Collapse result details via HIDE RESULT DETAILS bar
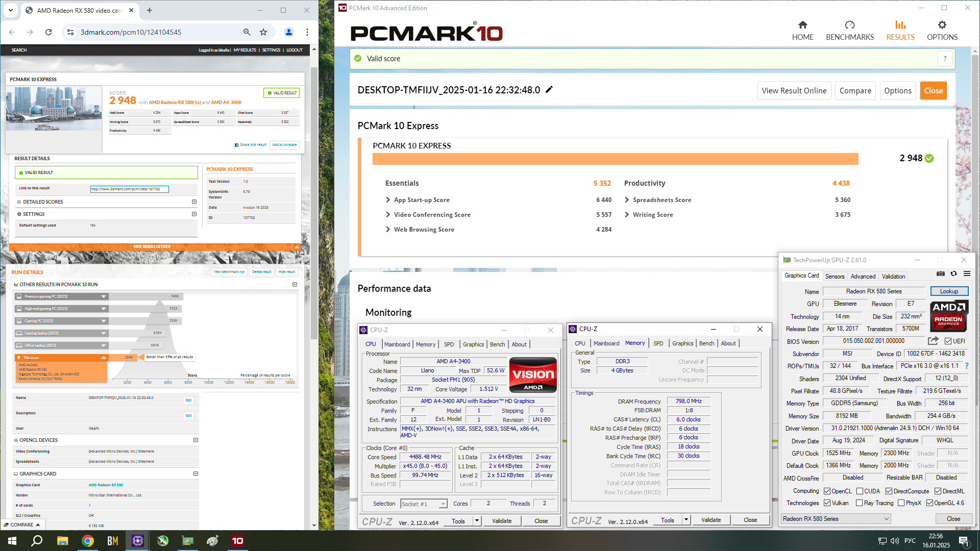 [x=155, y=247]
